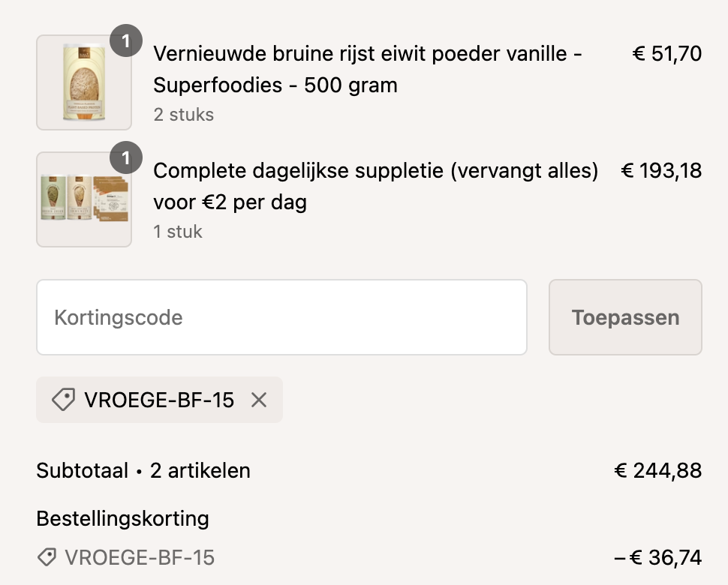Click the "1 stuk" quantity text
This screenshot has width=728, height=585.
(178, 232)
